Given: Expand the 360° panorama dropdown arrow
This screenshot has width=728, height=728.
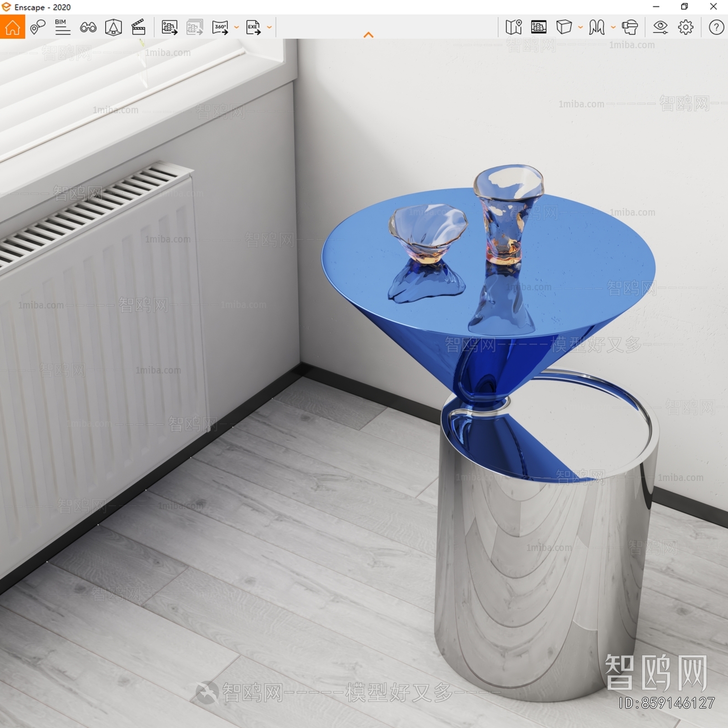Looking at the screenshot, I should [x=237, y=27].
